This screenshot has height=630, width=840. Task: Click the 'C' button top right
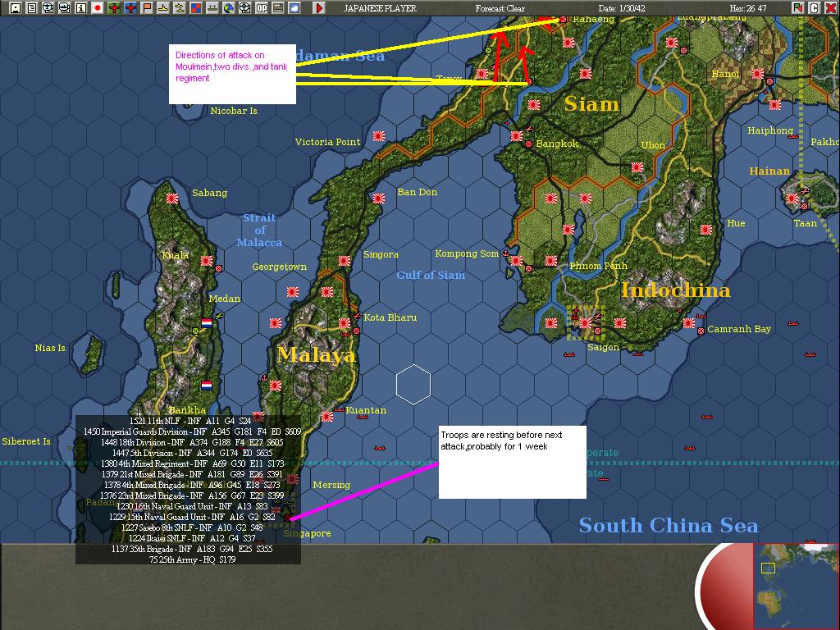pos(814,8)
